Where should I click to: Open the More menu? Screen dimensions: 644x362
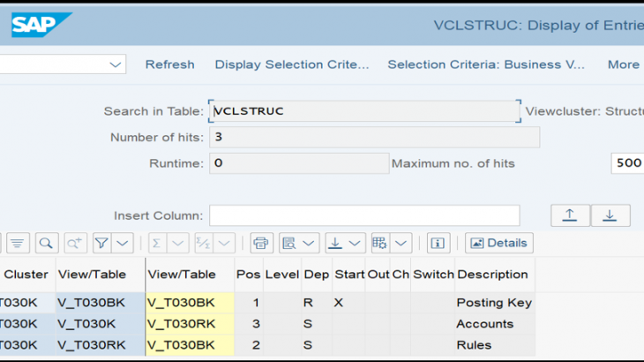tap(623, 64)
